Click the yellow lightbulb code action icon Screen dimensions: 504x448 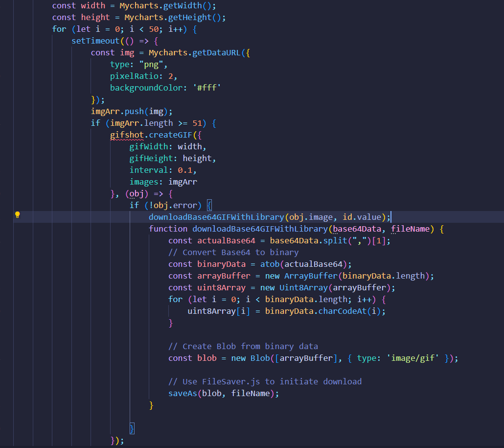pyautogui.click(x=17, y=215)
